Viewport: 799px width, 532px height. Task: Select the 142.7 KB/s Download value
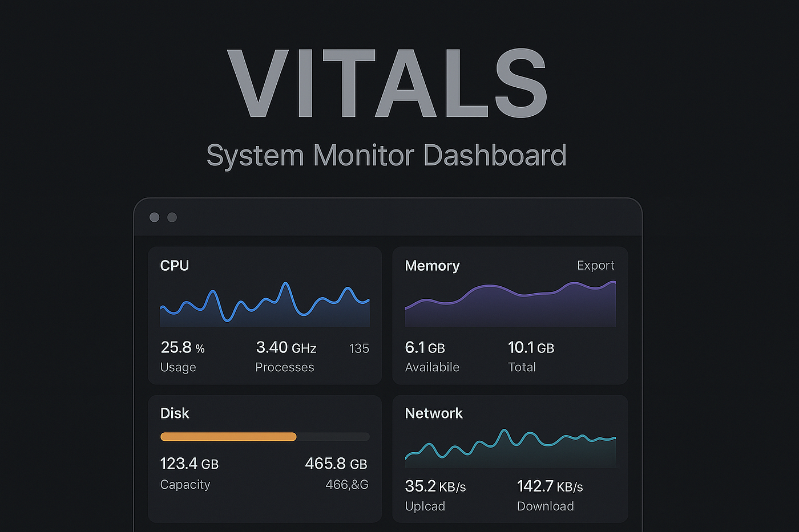(550, 486)
